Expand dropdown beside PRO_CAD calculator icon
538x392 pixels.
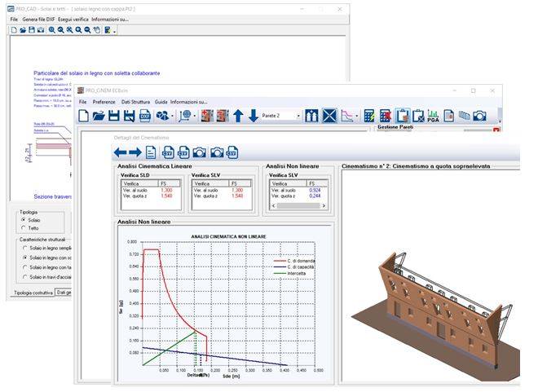click(114, 31)
